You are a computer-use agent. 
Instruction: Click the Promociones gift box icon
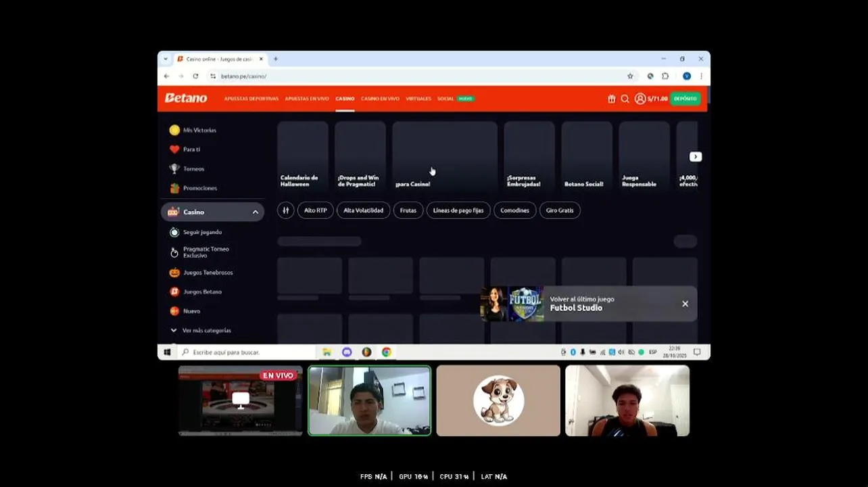[x=174, y=188]
